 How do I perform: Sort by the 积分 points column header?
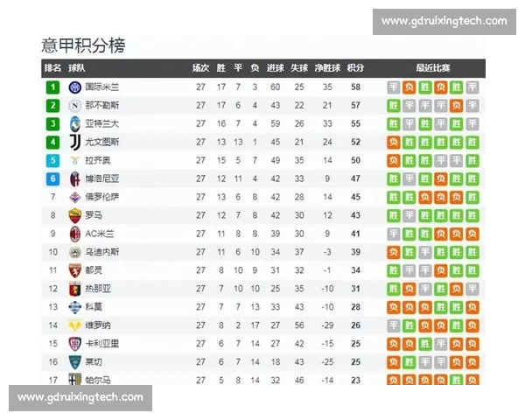coord(355,68)
